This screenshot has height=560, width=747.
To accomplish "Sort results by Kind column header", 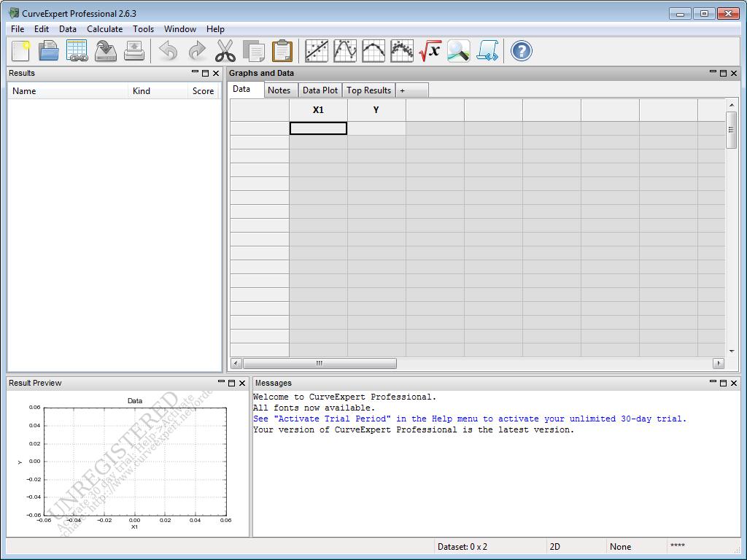I will point(158,91).
